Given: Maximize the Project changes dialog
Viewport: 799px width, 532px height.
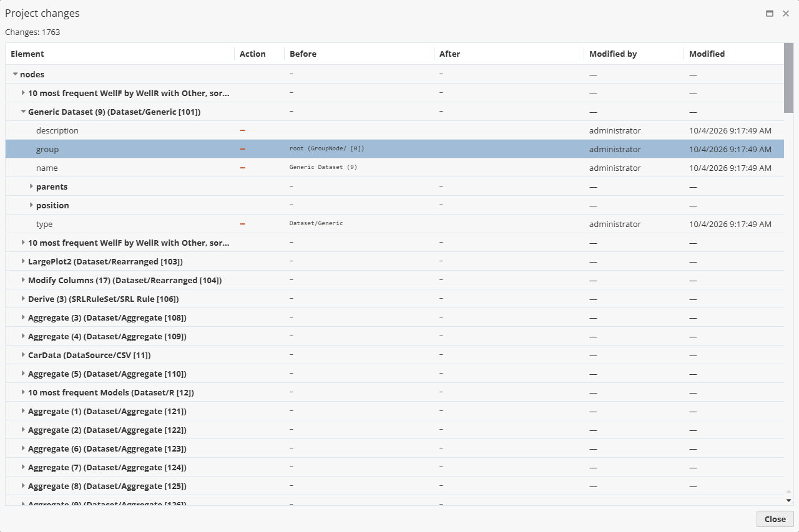Looking at the screenshot, I should (x=770, y=13).
